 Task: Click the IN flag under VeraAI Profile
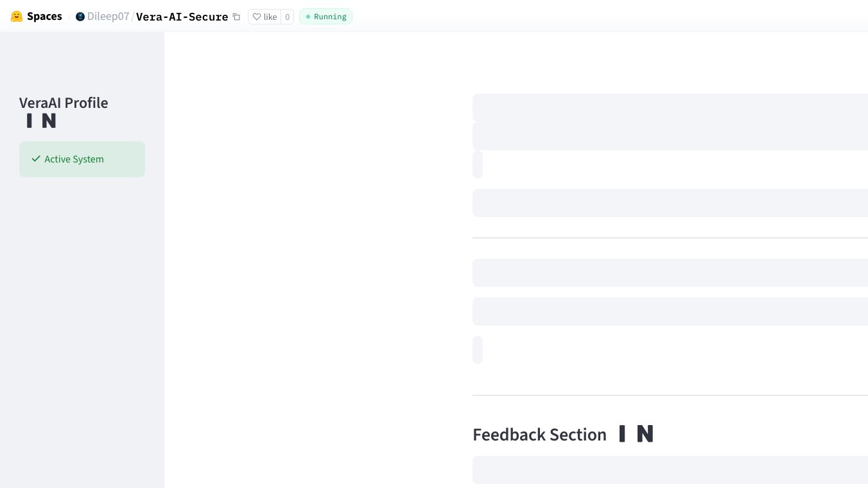coord(41,121)
